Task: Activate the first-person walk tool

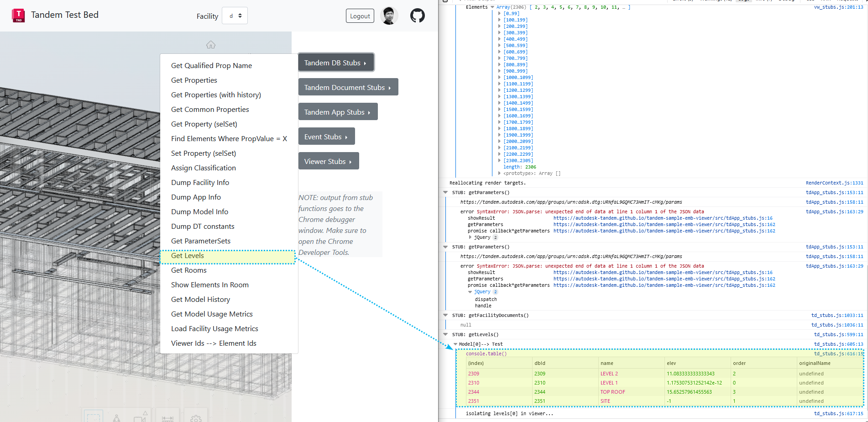Action: [x=117, y=417]
